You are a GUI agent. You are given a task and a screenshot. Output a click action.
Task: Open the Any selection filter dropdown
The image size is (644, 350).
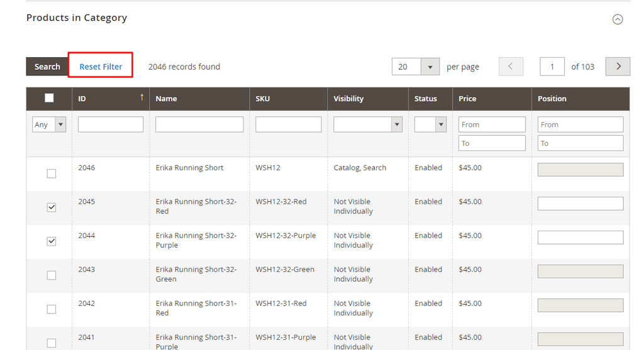tap(49, 124)
